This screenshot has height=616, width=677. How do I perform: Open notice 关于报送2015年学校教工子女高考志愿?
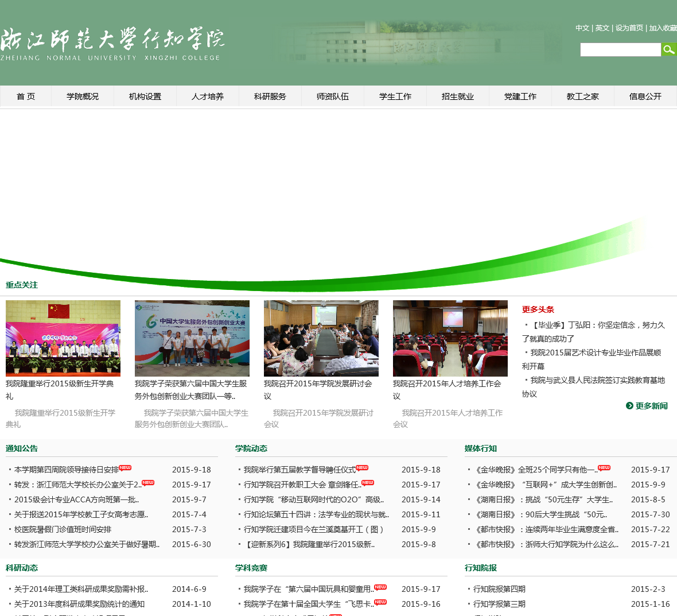tap(81, 514)
